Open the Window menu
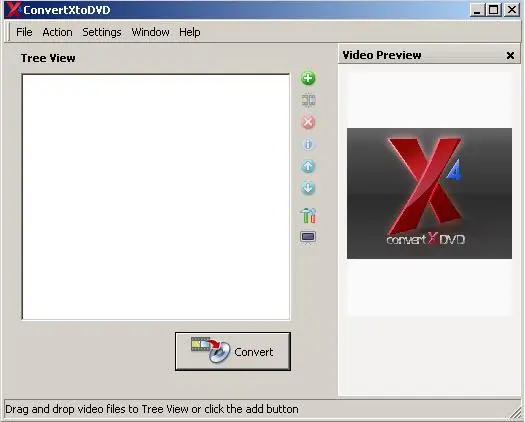Viewport: 525px width, 422px height. pos(150,32)
